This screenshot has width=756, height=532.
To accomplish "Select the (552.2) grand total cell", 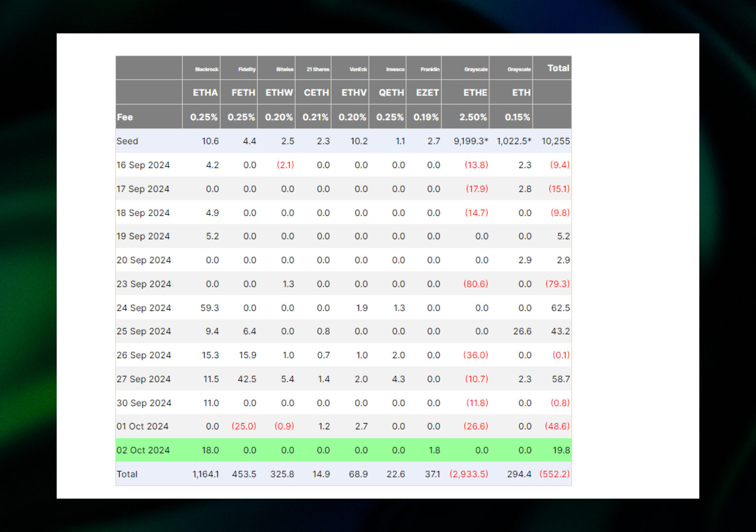I will pyautogui.click(x=554, y=474).
